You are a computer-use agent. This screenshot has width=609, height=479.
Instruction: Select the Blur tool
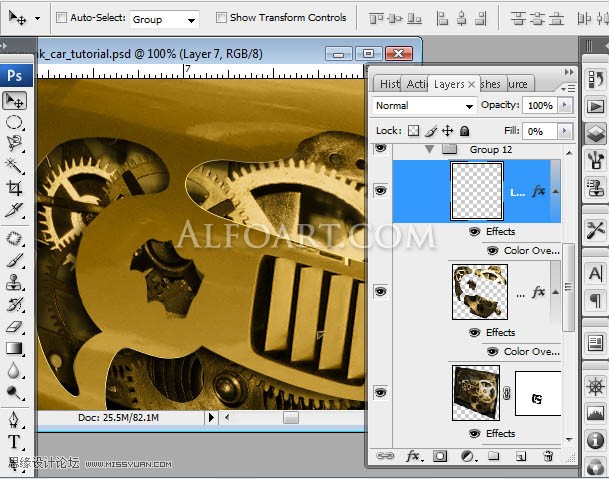point(15,370)
